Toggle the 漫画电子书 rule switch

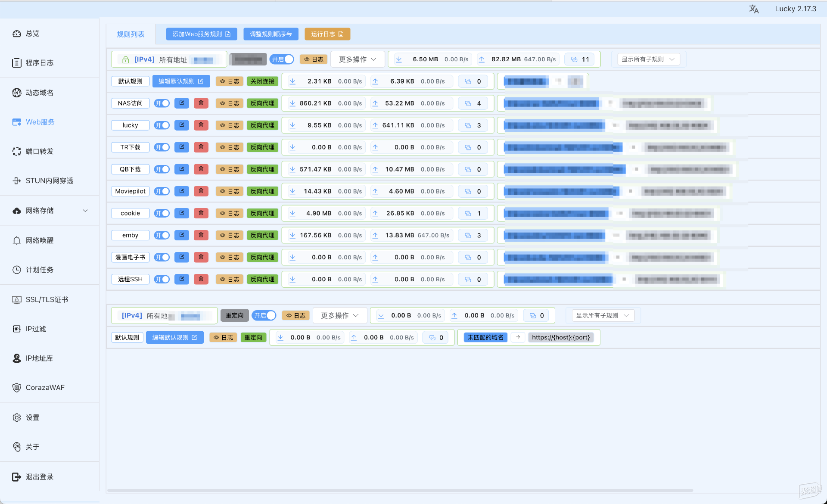coord(162,257)
